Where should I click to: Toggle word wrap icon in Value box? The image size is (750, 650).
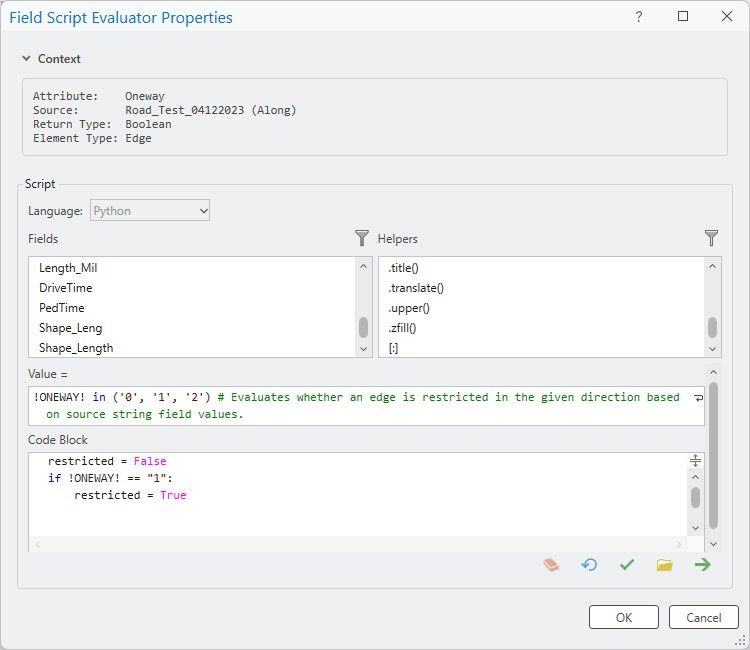point(698,397)
